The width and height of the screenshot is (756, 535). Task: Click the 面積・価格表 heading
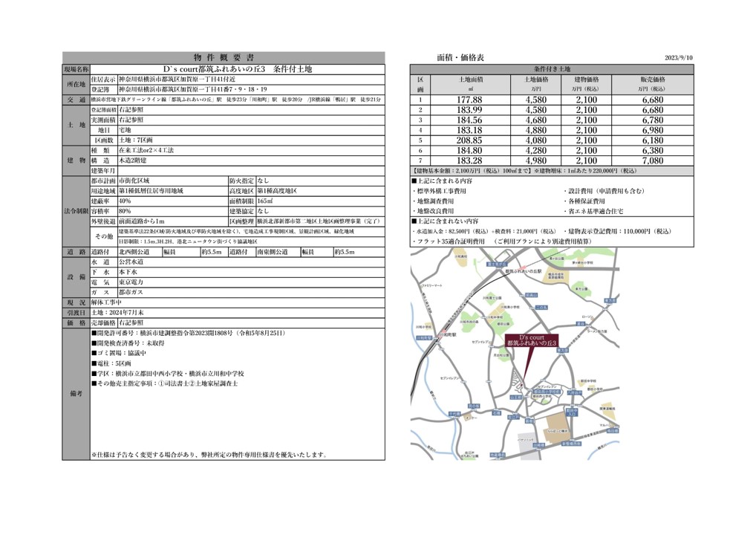click(x=460, y=57)
